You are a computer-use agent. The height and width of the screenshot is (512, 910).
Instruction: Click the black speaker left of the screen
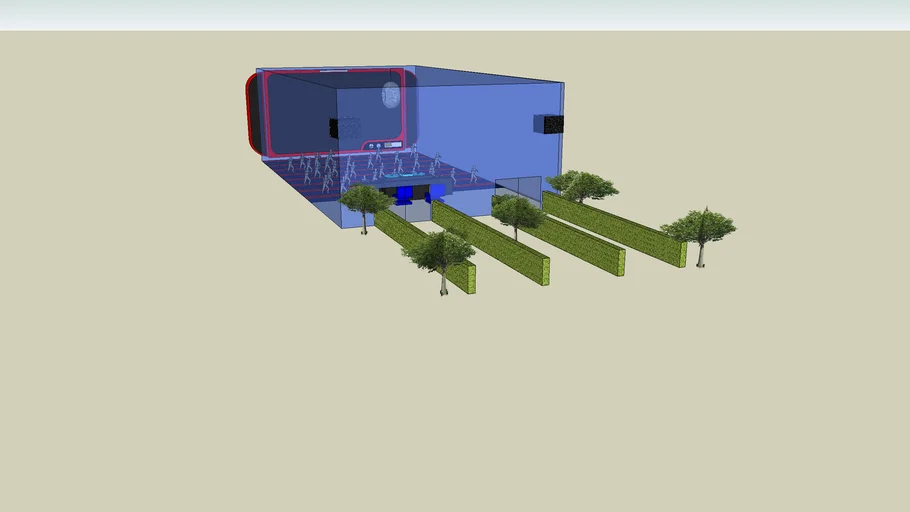[x=334, y=127]
